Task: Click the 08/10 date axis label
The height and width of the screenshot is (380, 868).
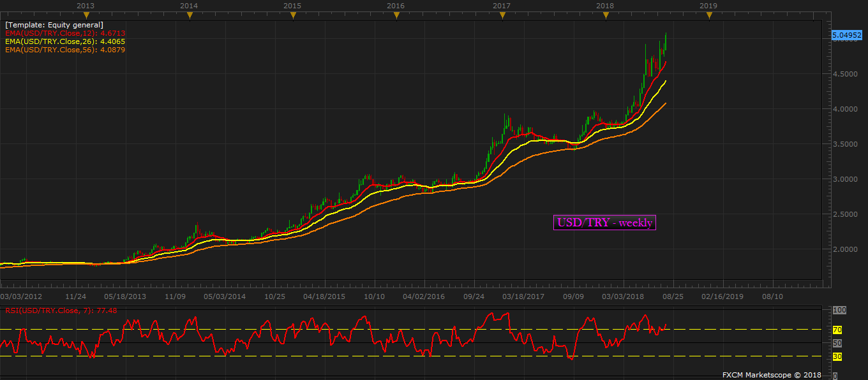Action: (773, 296)
